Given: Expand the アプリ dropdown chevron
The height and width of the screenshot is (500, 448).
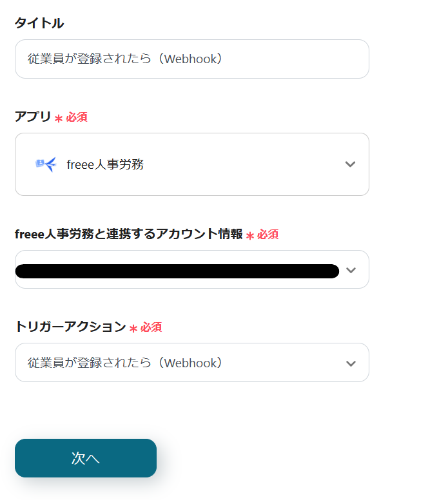Looking at the screenshot, I should pos(350,164).
